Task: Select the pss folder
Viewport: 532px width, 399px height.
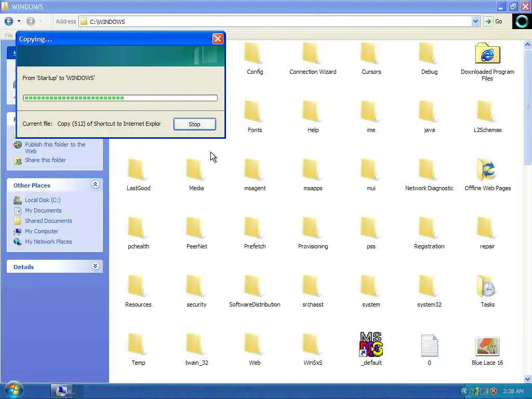Action: point(371,233)
